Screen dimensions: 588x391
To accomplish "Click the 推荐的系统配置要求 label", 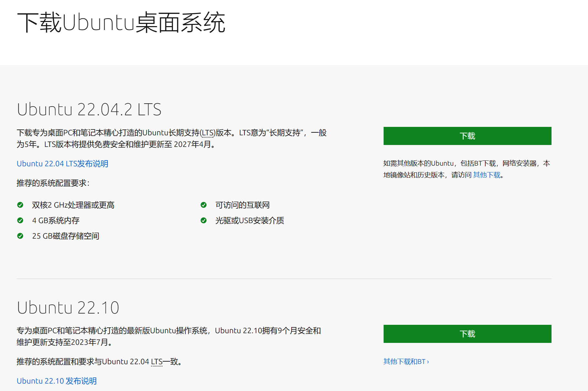I will pyautogui.click(x=53, y=183).
